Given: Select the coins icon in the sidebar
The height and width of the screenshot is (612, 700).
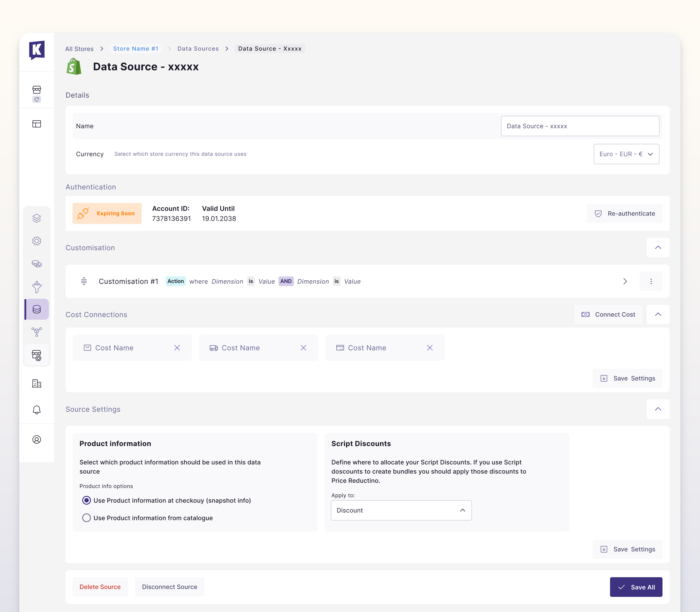Looking at the screenshot, I should point(37,263).
